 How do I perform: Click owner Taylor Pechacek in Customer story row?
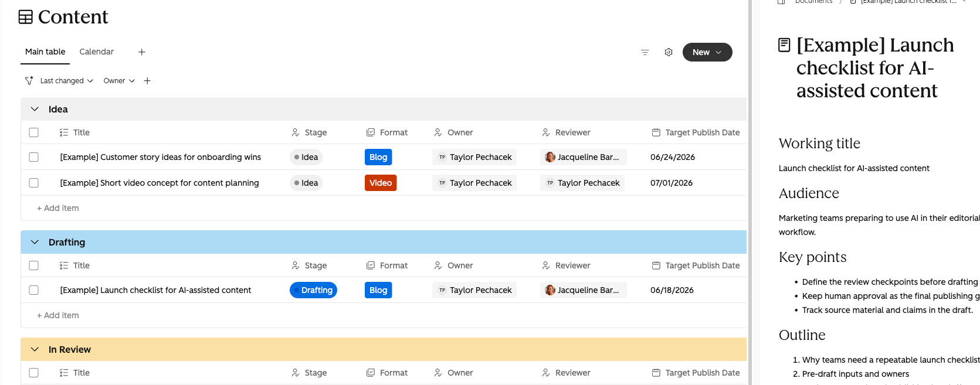[474, 157]
